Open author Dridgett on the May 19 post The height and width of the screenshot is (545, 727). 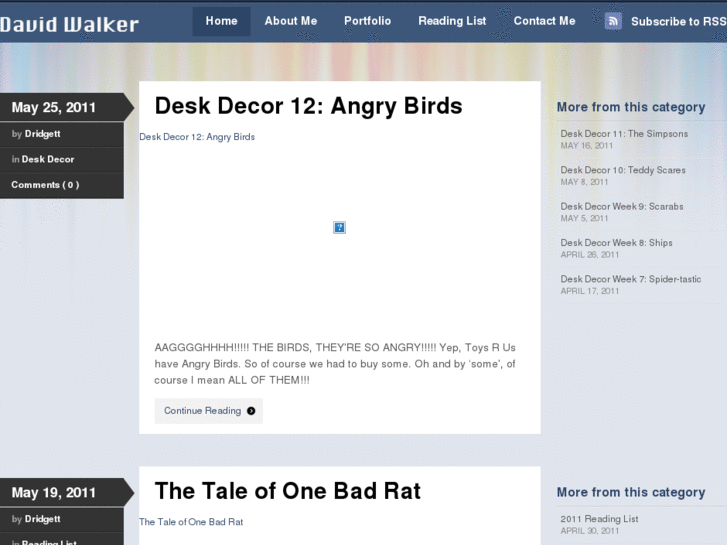pyautogui.click(x=42, y=519)
